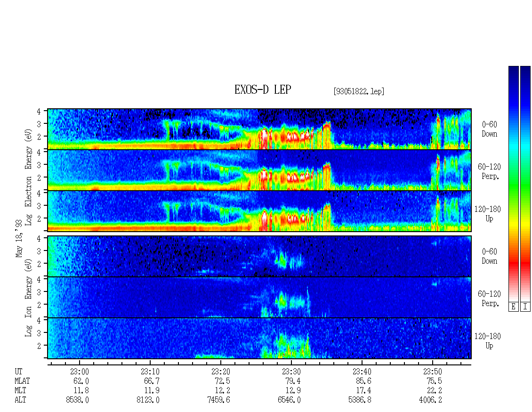Image resolution: width=532 pixels, height=412 pixels.
Task: Click the 23:50 UT tick label
Action: pos(432,372)
